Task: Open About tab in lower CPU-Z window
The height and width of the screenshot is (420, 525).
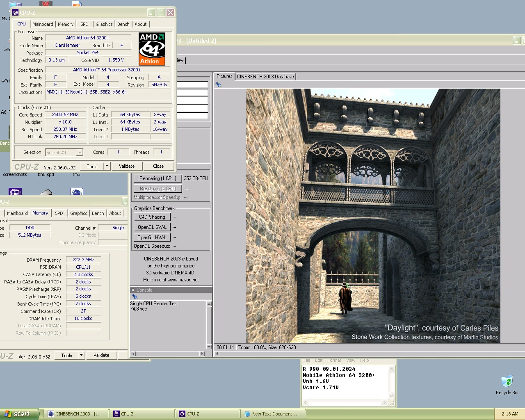Action: point(115,213)
